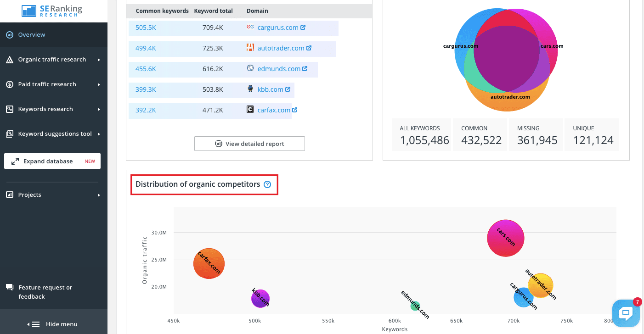Click common keywords value 399.3K
This screenshot has width=644, height=334.
[x=146, y=89]
